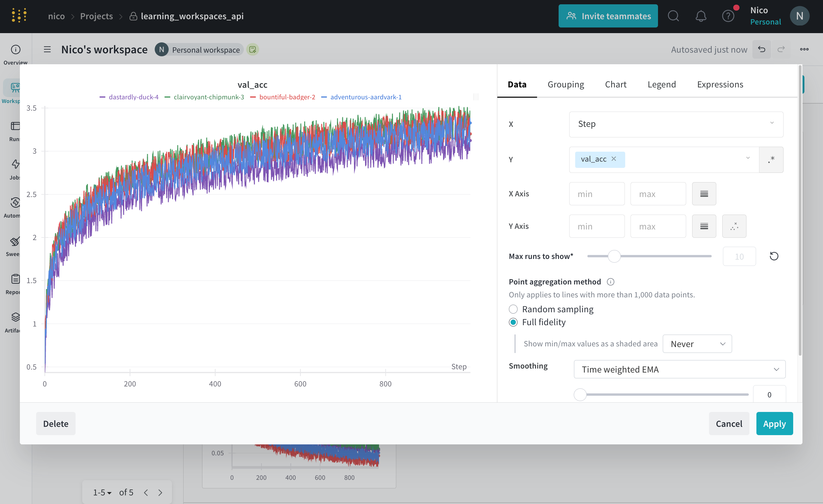This screenshot has width=823, height=504.
Task: Click the Apply button
Action: click(774, 424)
